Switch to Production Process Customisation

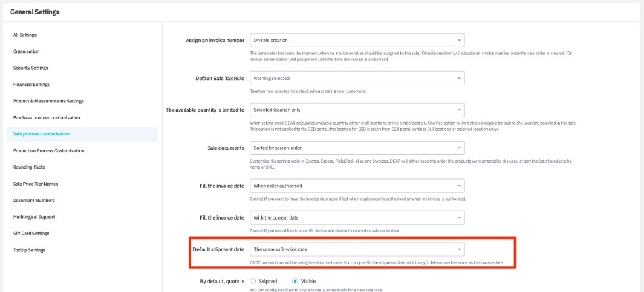click(49, 150)
